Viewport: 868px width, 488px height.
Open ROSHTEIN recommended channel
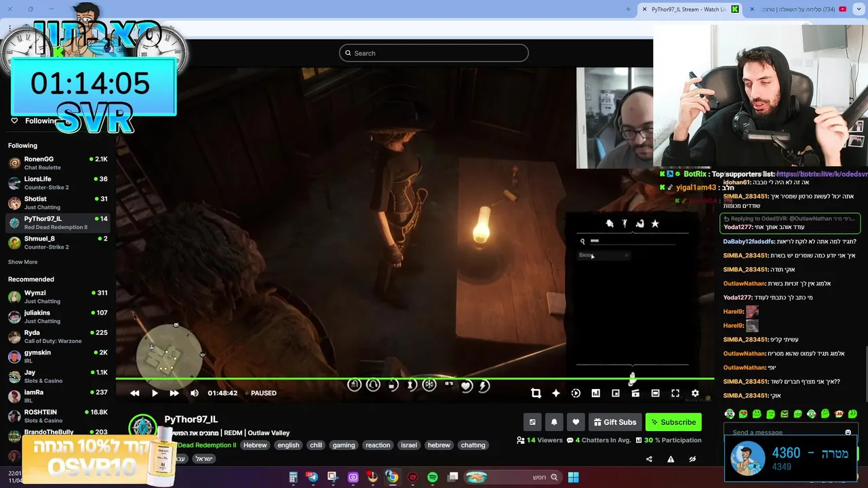(x=58, y=415)
